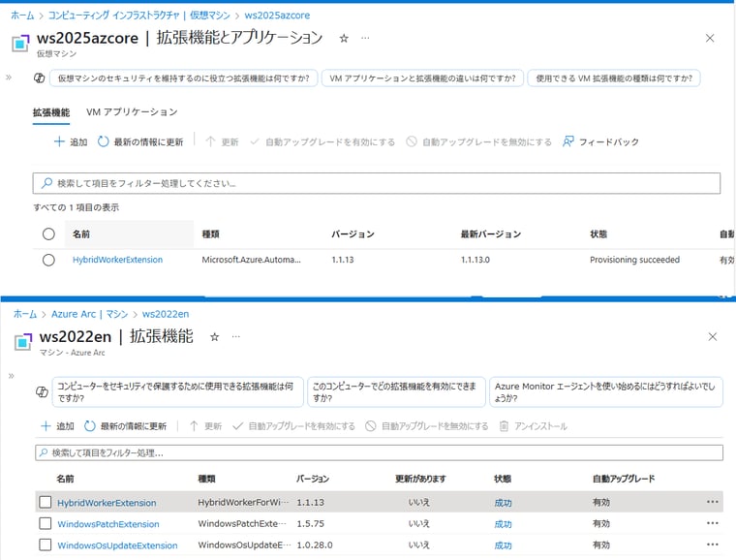Open more options ellipsis beside ws2025azcore title
The width and height of the screenshot is (736, 560).
coord(365,38)
